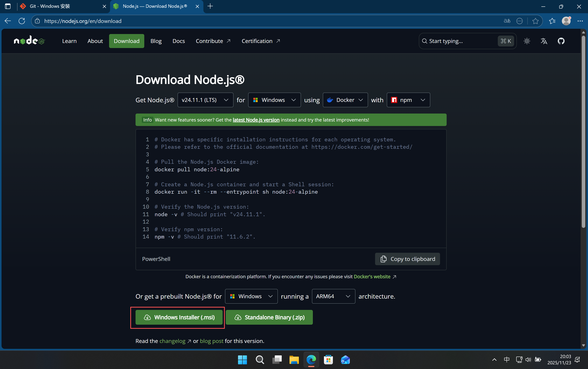Expand the npm package manager dropdown
The width and height of the screenshot is (588, 369).
(x=408, y=100)
